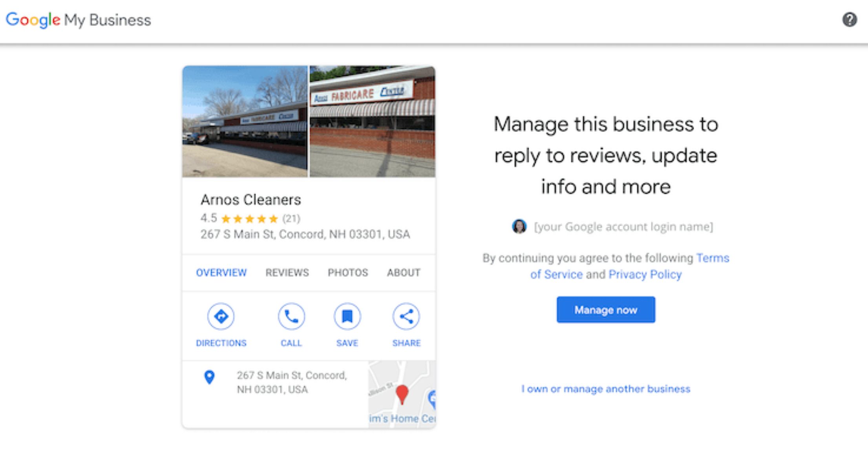Screen dimensions: 868x459
Task: Click the blue location pin icon
Action: (x=210, y=377)
